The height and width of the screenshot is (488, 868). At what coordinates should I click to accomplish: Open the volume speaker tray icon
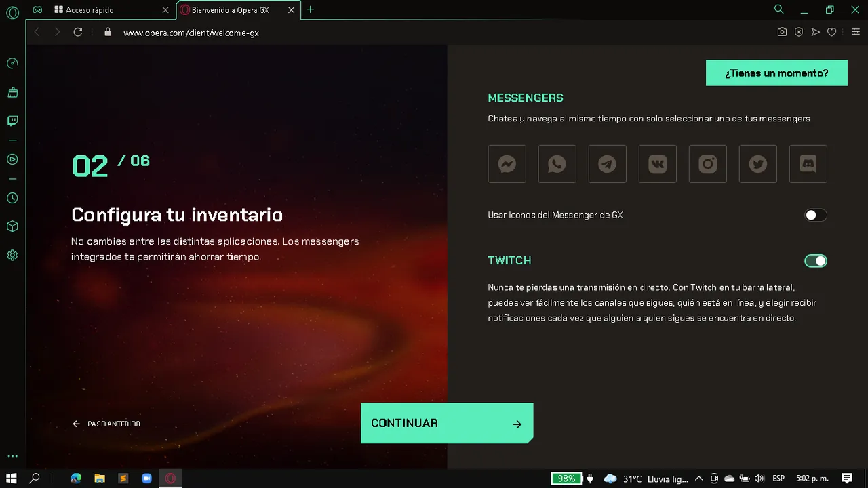tap(759, 479)
